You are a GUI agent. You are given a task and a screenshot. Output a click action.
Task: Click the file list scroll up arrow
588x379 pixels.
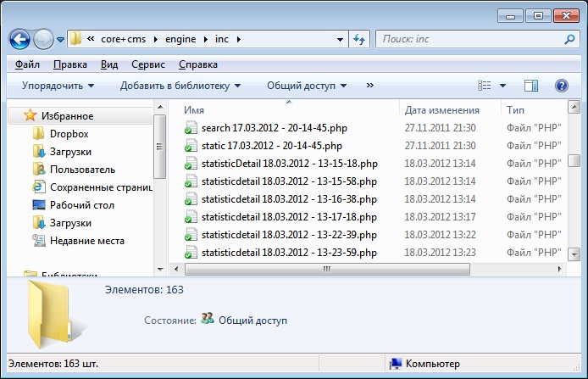click(574, 108)
